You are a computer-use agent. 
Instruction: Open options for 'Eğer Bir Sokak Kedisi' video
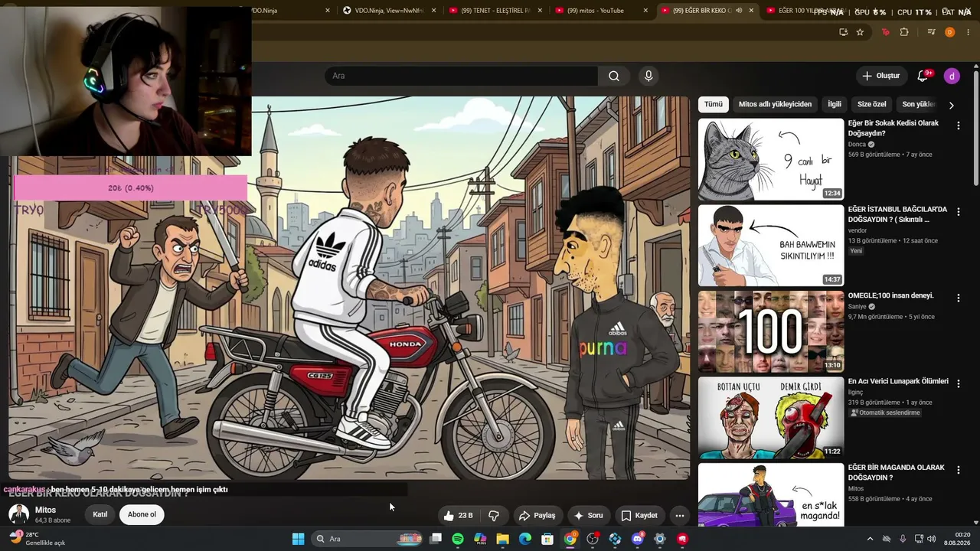click(958, 126)
